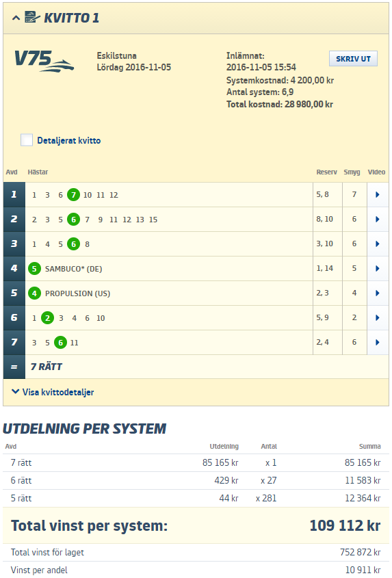Play video for race 6

point(378,318)
